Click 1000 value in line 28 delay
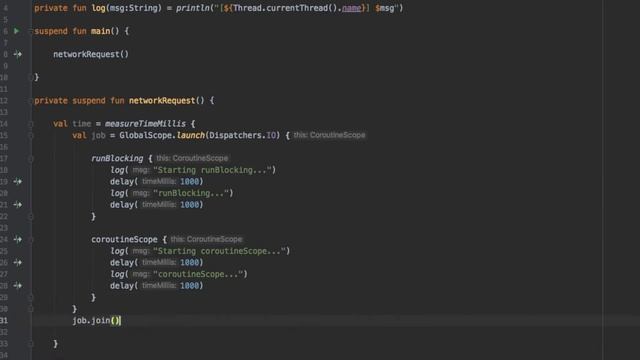 tap(189, 286)
